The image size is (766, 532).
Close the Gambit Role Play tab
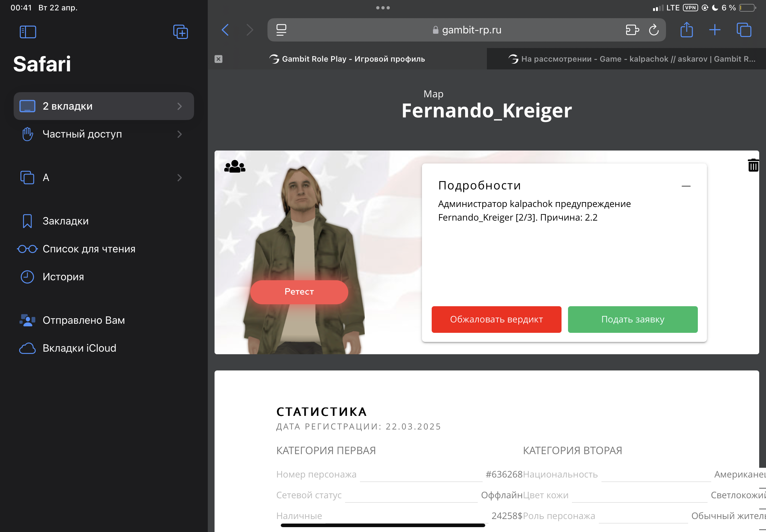(x=218, y=59)
